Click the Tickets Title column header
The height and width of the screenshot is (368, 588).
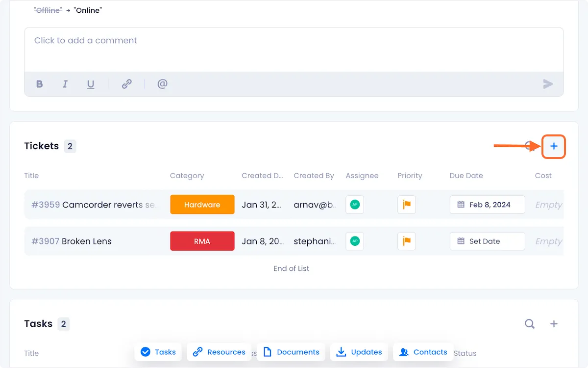pos(31,176)
